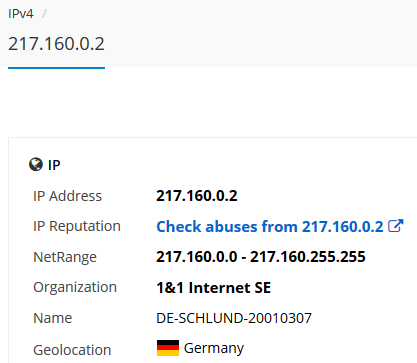Click the external link icon after abuses
Screen dimensions: 417x363
click(x=396, y=226)
